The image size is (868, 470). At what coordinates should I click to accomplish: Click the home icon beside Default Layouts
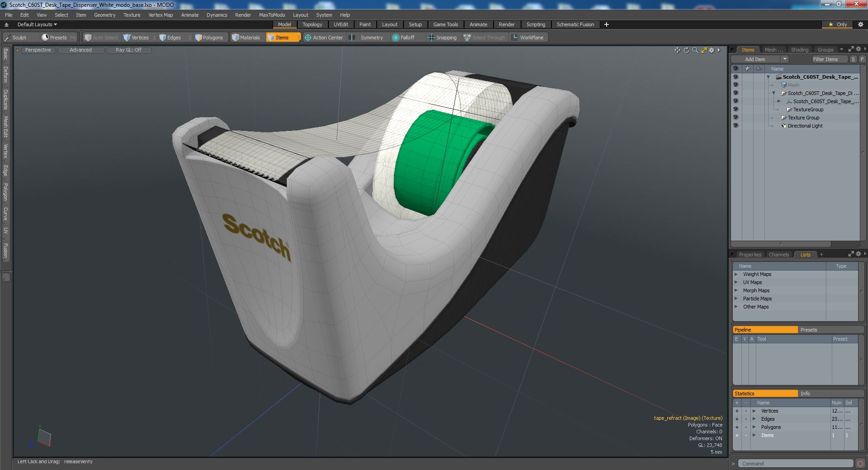coord(6,24)
